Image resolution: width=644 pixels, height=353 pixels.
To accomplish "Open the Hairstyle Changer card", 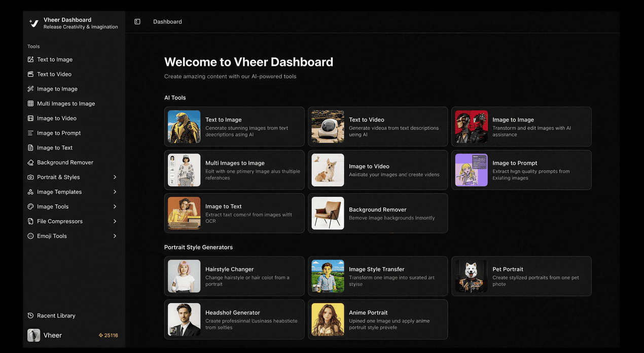I will pos(234,276).
